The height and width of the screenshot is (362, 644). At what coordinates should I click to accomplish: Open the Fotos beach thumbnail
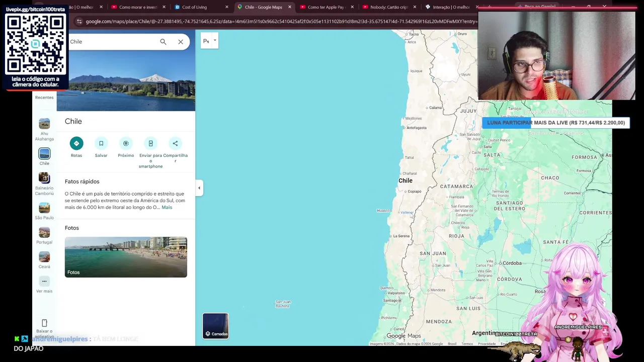coord(126,257)
